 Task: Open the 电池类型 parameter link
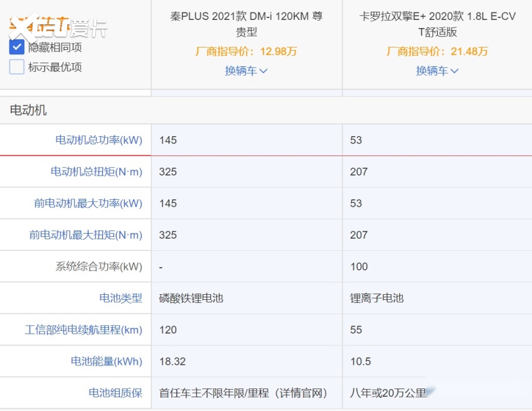pos(121,298)
